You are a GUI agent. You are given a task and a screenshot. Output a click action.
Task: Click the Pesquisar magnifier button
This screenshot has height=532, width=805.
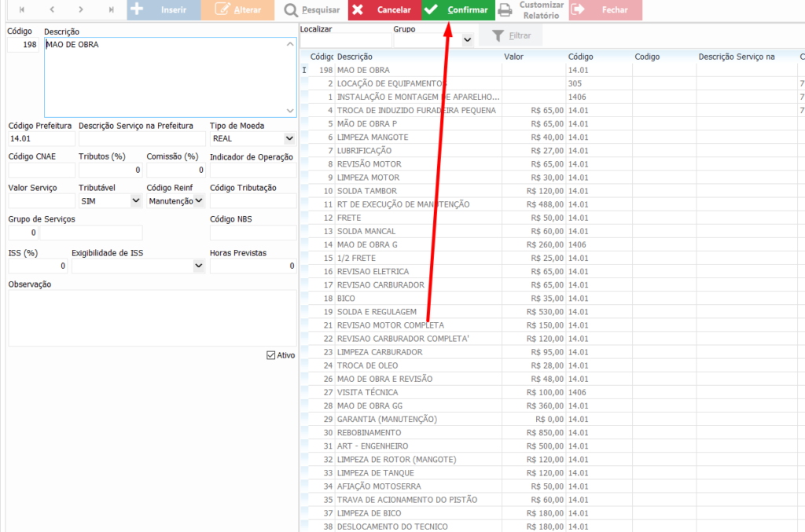tap(311, 10)
